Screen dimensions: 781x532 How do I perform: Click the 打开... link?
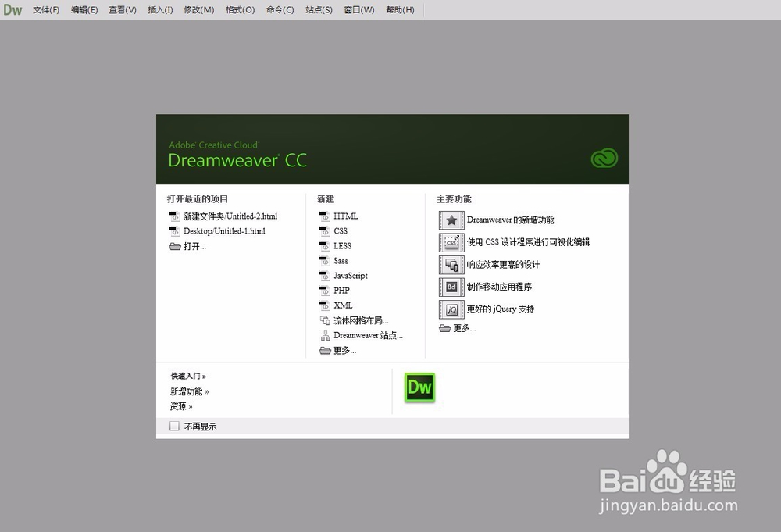(x=194, y=246)
